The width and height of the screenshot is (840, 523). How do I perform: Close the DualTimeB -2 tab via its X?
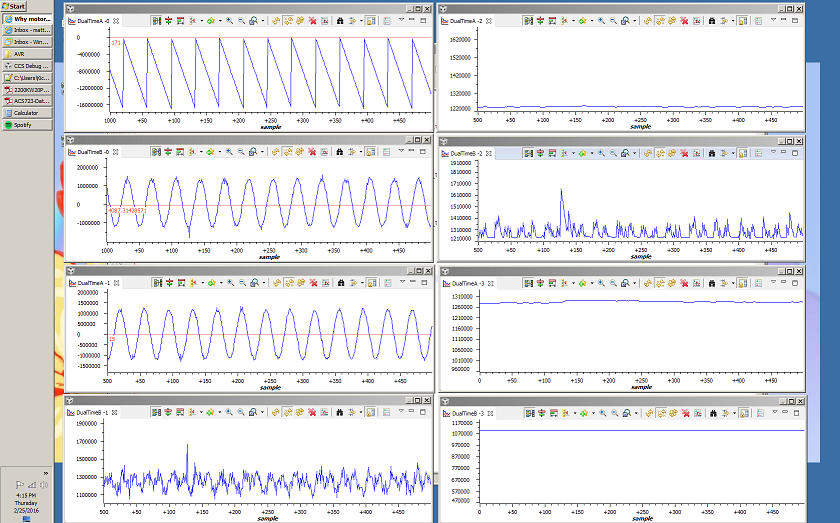click(489, 153)
